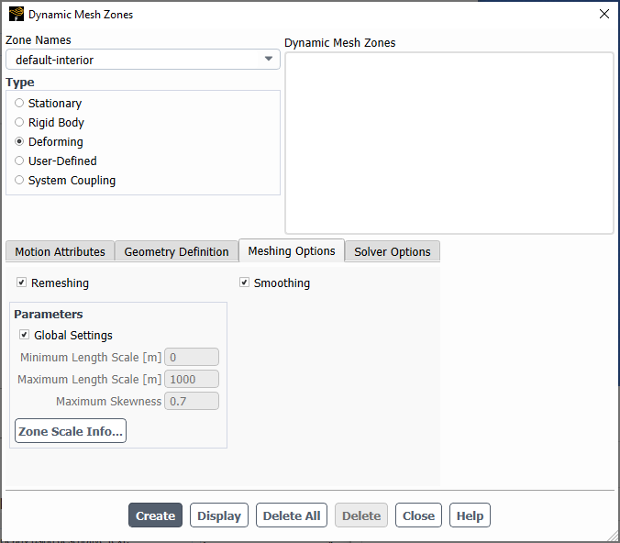Choose the System Coupling type option
This screenshot has width=620, height=543.
click(x=19, y=180)
